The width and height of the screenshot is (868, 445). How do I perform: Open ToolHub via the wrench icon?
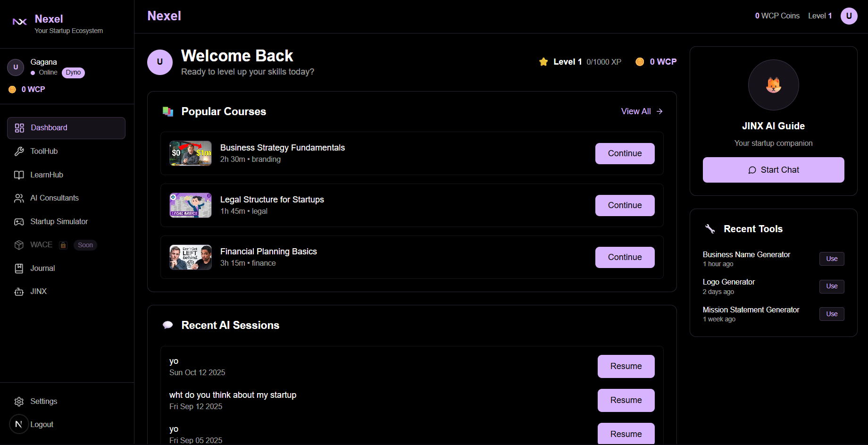pyautogui.click(x=19, y=151)
